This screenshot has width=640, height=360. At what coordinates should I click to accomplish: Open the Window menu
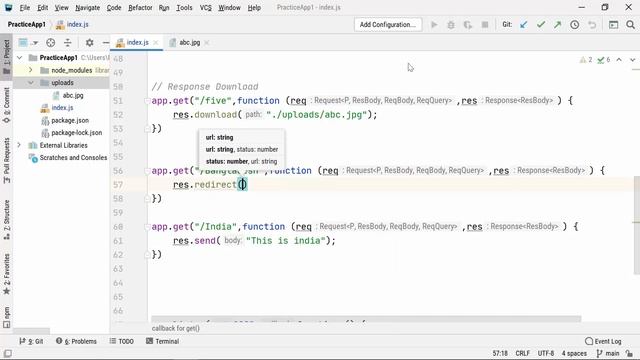click(229, 8)
